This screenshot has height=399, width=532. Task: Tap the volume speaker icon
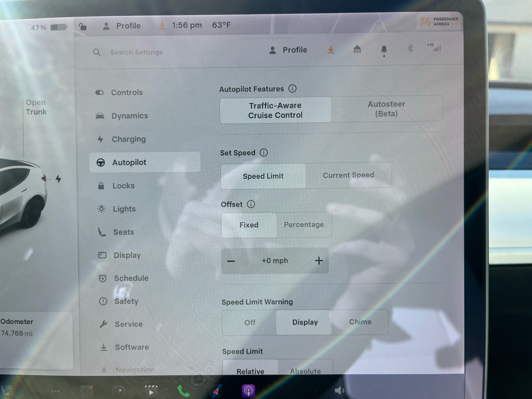(339, 390)
